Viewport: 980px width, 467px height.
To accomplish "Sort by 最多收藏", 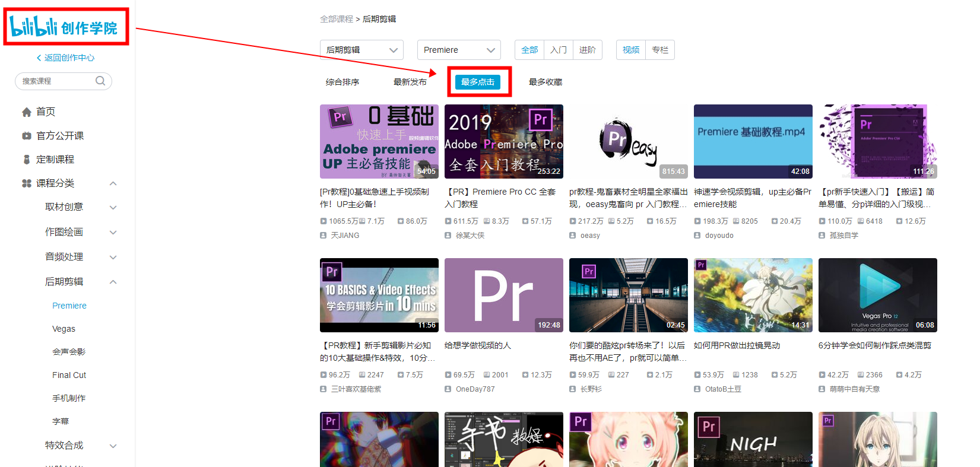I will point(545,82).
